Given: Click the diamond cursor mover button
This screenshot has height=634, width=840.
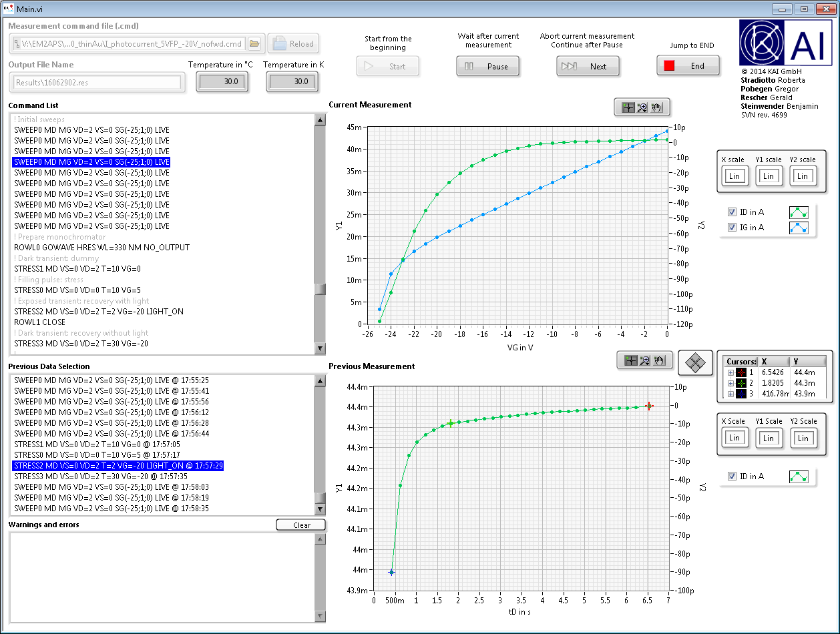Looking at the screenshot, I should click(696, 362).
